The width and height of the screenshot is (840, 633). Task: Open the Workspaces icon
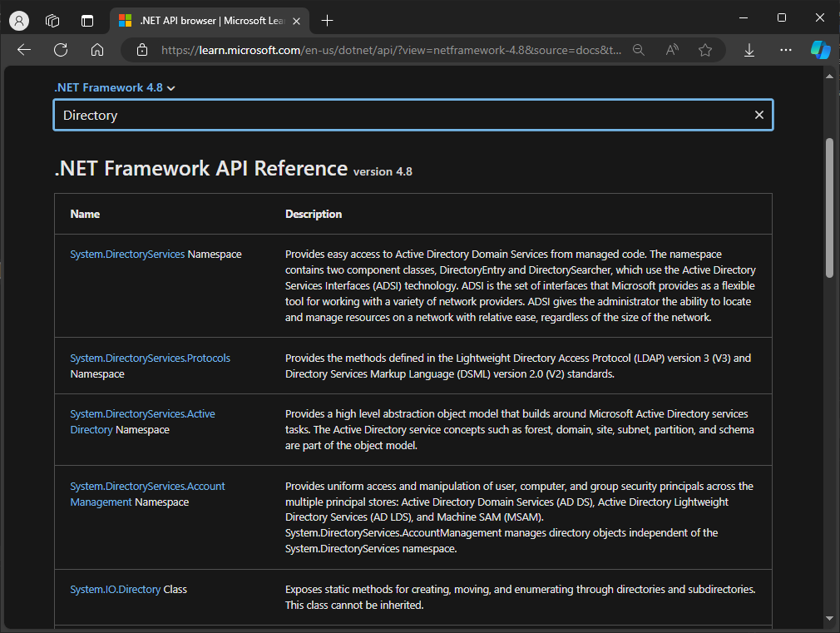pyautogui.click(x=52, y=21)
